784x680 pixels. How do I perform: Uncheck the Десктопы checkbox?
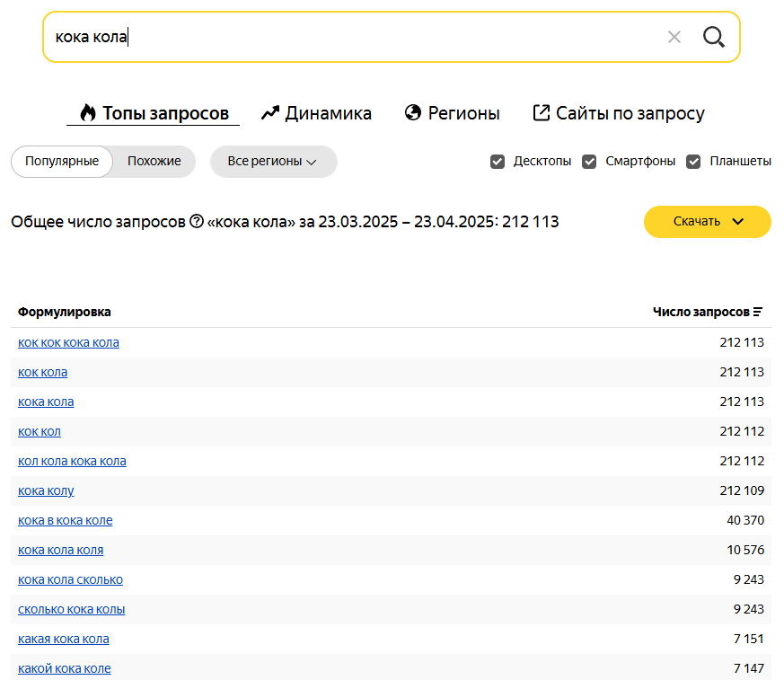tap(497, 162)
